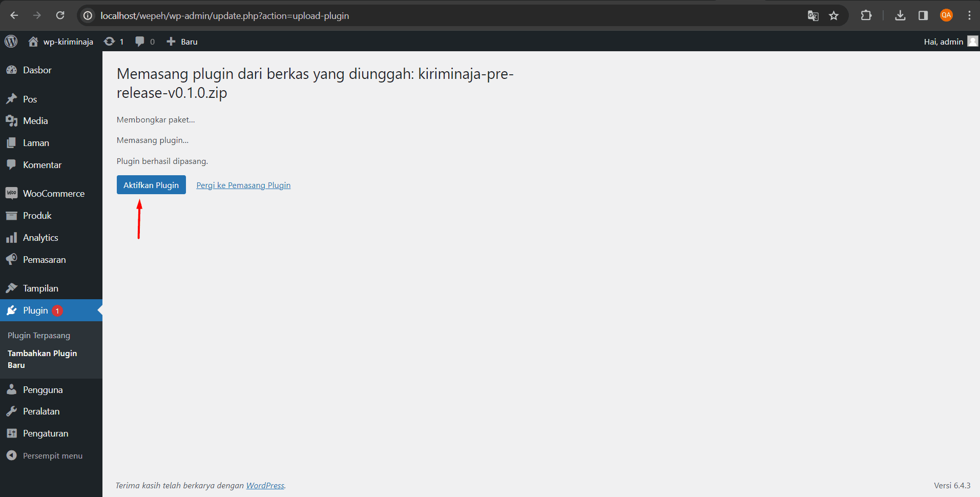Open Chrome three-dot menu

point(969,15)
